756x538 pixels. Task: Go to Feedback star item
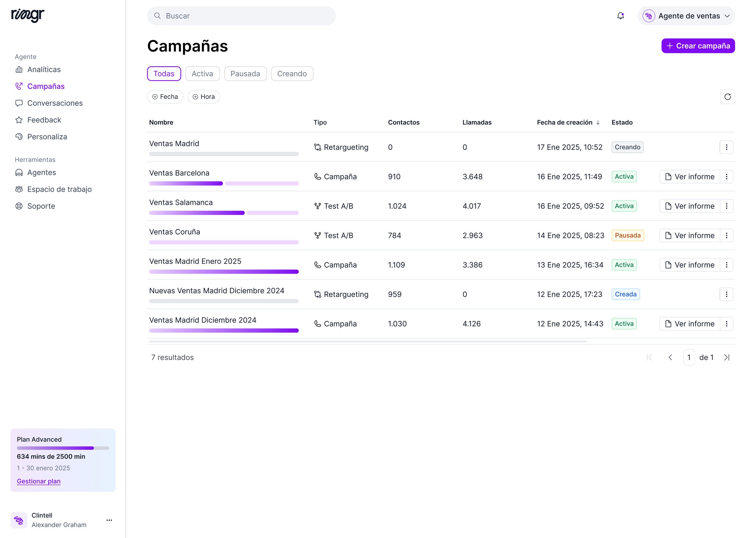44,120
